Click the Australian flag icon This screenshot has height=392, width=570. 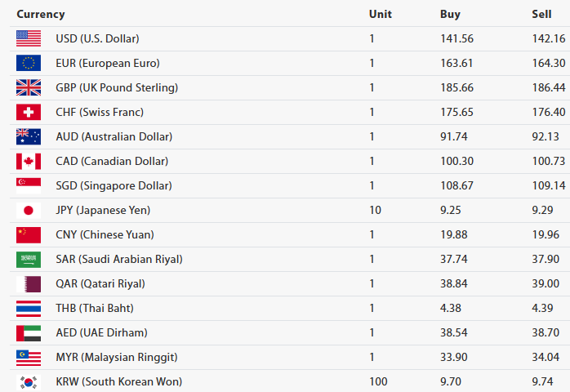tap(28, 136)
